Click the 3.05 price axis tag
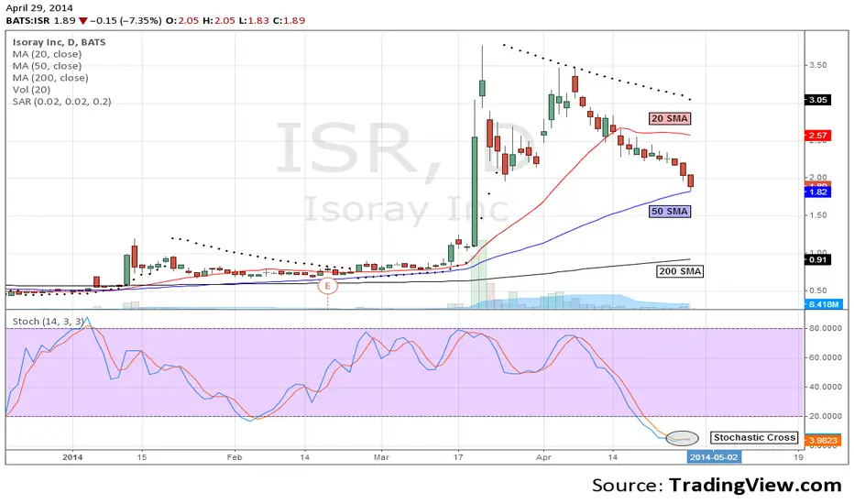Viewport: 854px width, 504px height. (817, 100)
